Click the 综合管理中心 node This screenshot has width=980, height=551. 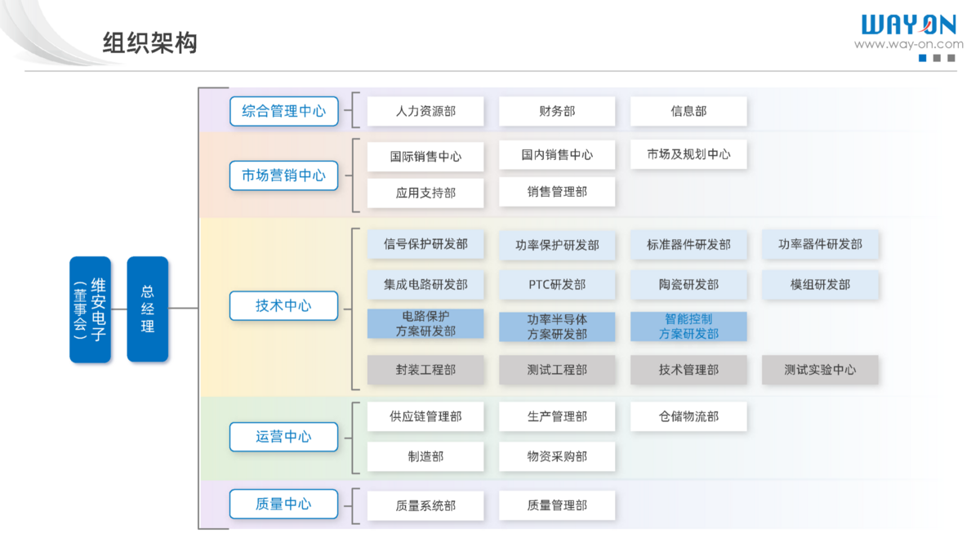pos(283,111)
